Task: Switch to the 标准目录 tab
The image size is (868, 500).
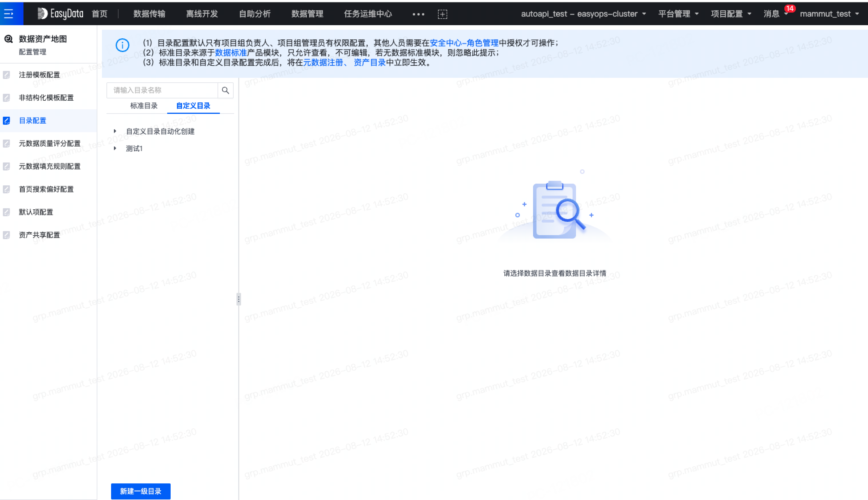Action: 144,106
